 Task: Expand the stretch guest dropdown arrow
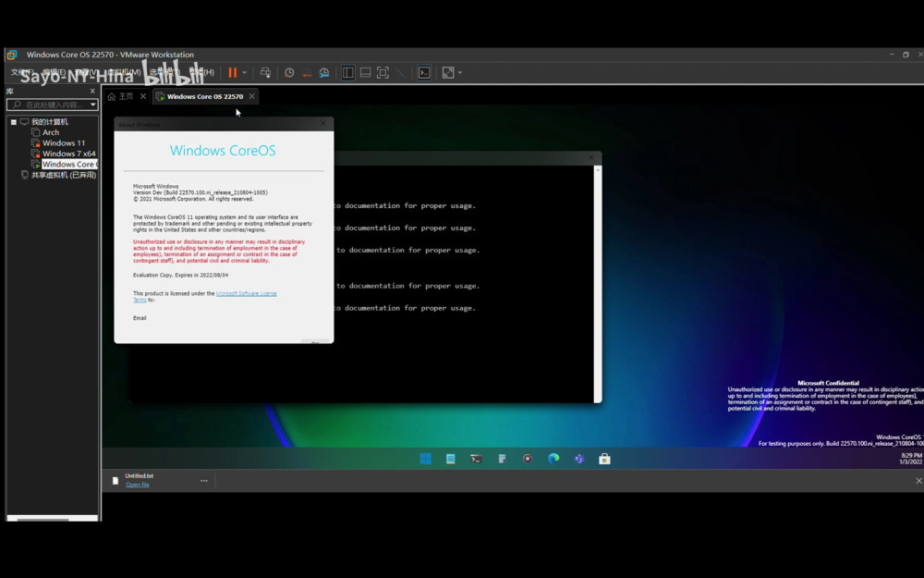click(460, 73)
